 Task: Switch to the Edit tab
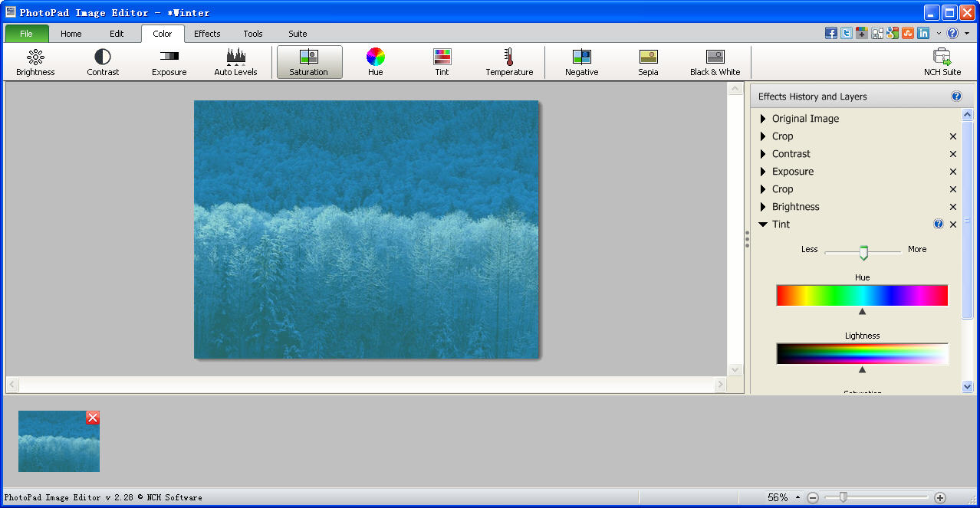[117, 34]
